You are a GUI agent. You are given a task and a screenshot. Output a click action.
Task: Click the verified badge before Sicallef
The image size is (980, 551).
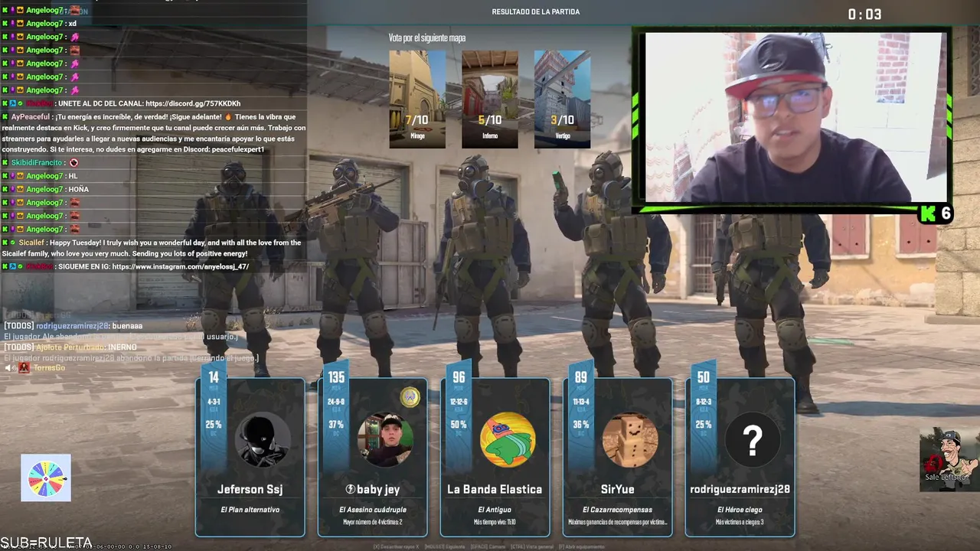click(12, 243)
